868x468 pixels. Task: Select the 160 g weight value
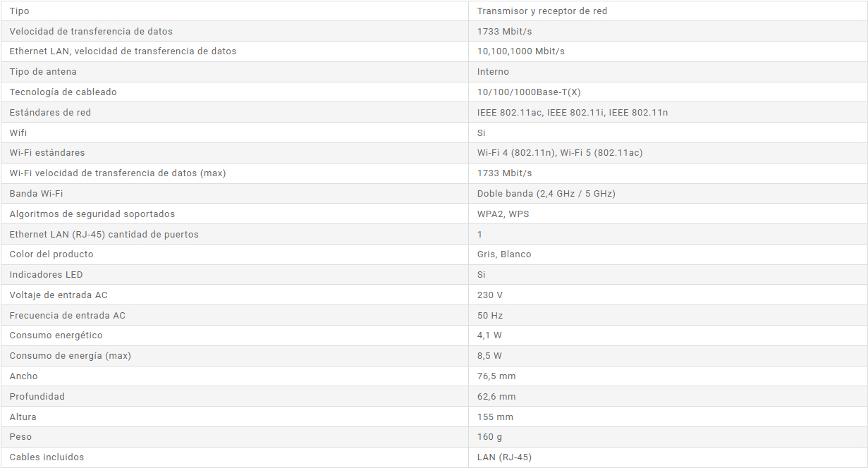click(x=490, y=437)
